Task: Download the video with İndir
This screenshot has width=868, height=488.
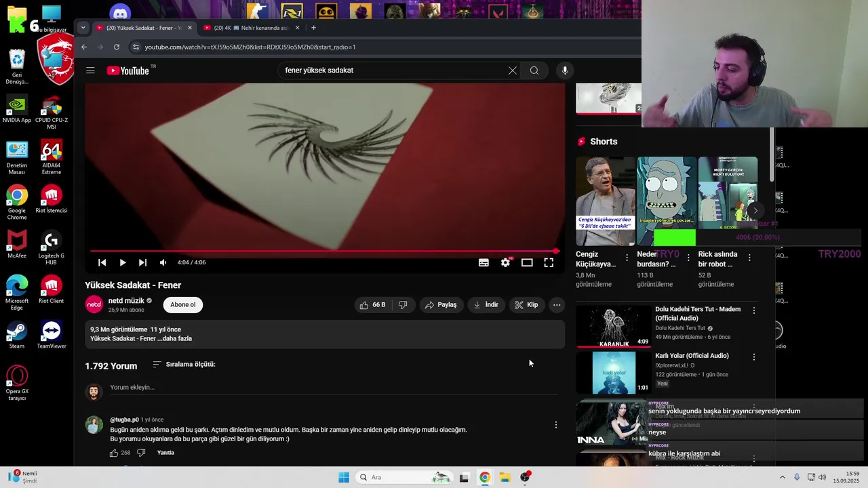Action: (x=486, y=305)
